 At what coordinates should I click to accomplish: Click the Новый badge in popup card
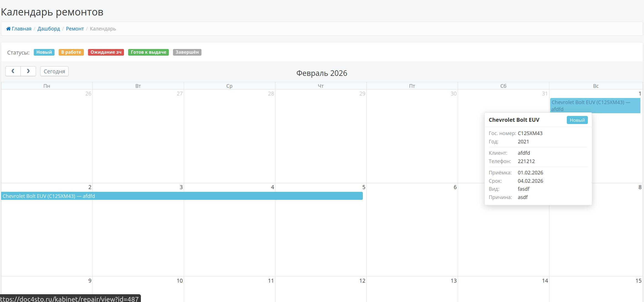point(577,120)
